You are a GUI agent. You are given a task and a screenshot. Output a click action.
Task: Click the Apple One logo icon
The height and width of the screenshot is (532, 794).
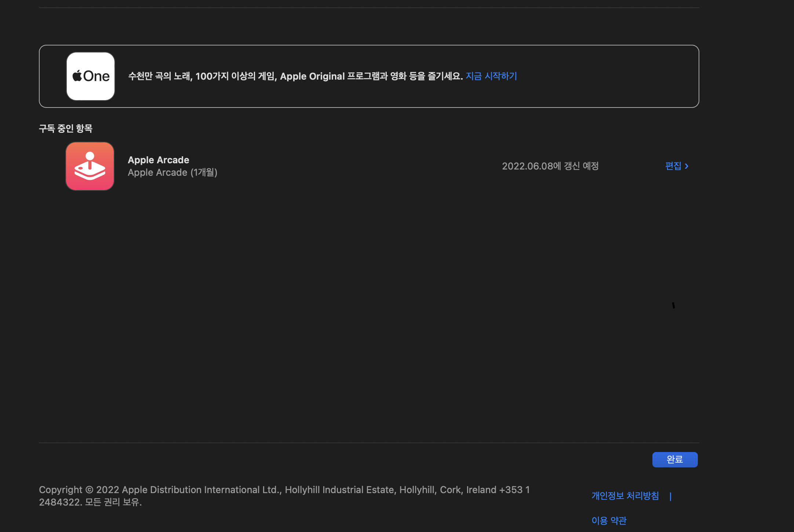click(91, 76)
